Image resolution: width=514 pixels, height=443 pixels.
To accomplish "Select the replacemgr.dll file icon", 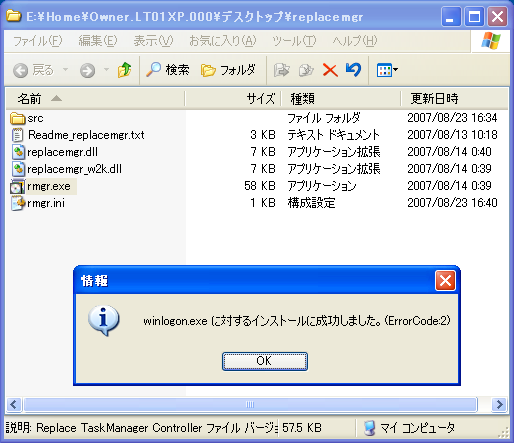I will [x=18, y=152].
